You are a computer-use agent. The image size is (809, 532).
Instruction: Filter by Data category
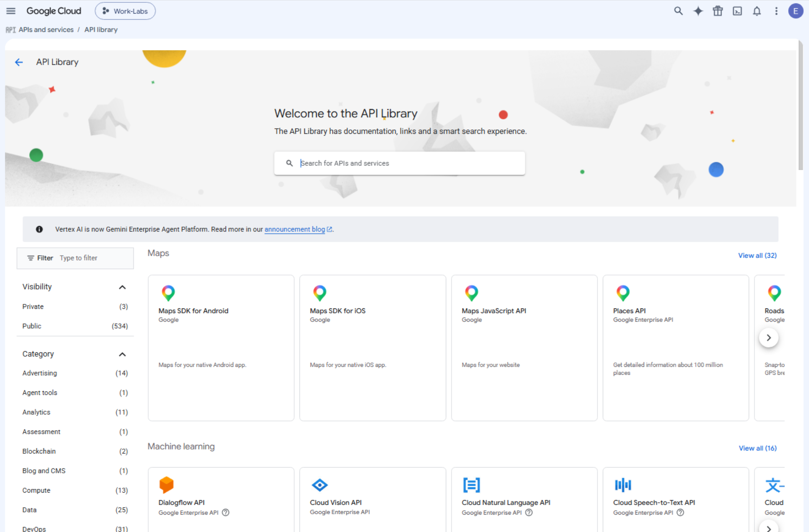click(x=75, y=510)
